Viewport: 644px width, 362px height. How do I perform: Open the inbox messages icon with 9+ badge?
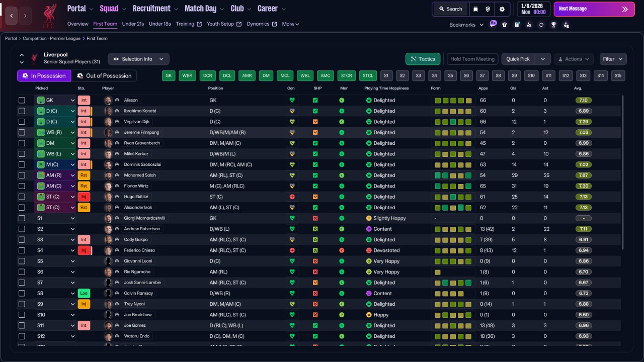click(x=493, y=24)
